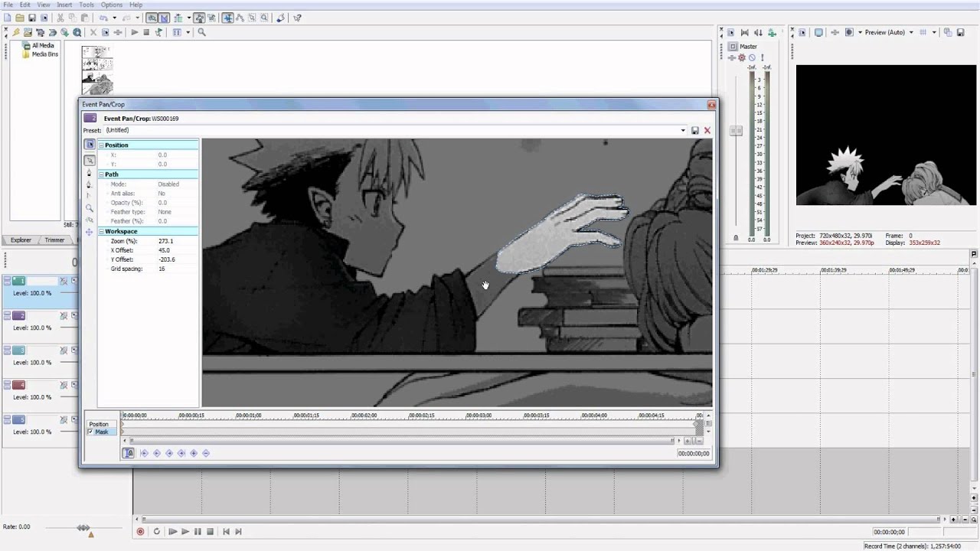Open the Insert menu
The width and height of the screenshot is (980, 551).
(x=64, y=5)
